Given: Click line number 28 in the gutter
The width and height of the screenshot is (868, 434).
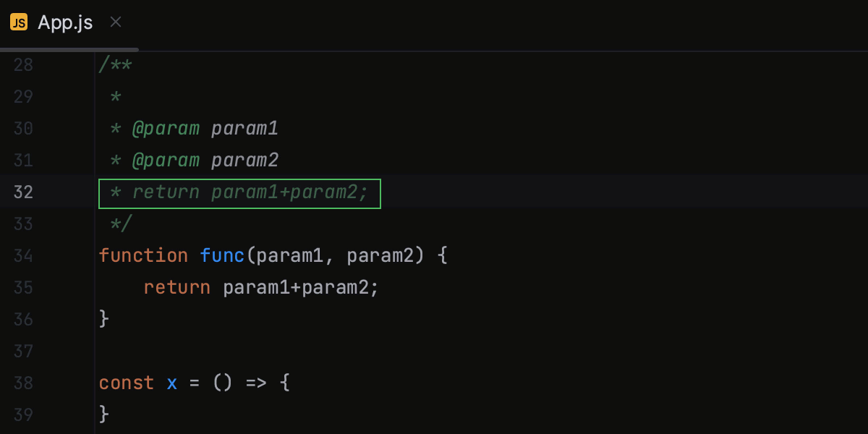Looking at the screenshot, I should 23,65.
